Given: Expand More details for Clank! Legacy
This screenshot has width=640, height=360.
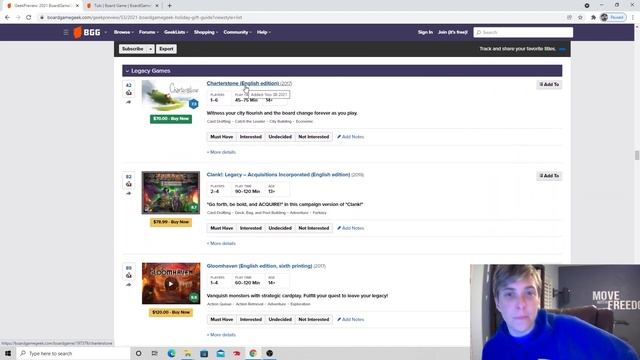Looking at the screenshot, I should [x=221, y=244].
